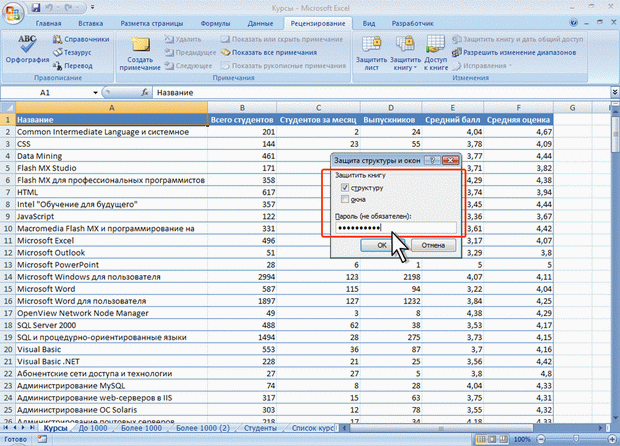Open the Name Box dropdown arrow
Image resolution: width=620 pixels, height=446 pixels.
(95, 93)
